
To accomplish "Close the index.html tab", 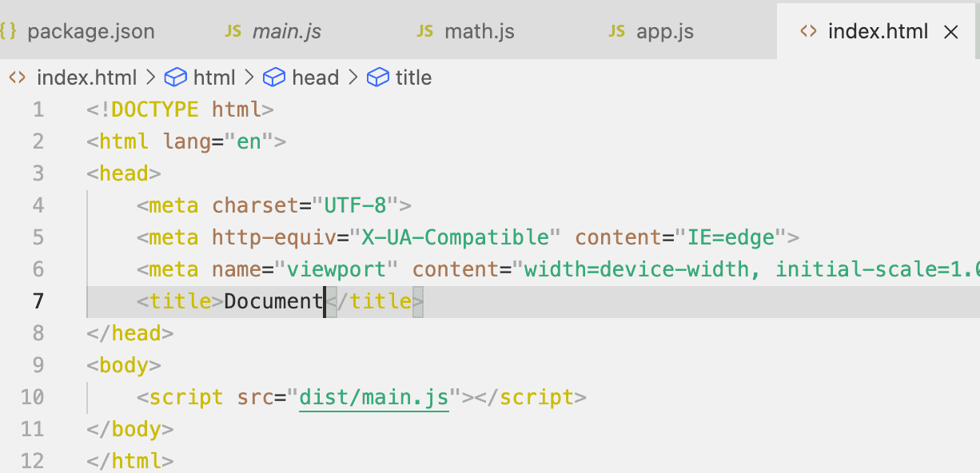I will point(951,32).
